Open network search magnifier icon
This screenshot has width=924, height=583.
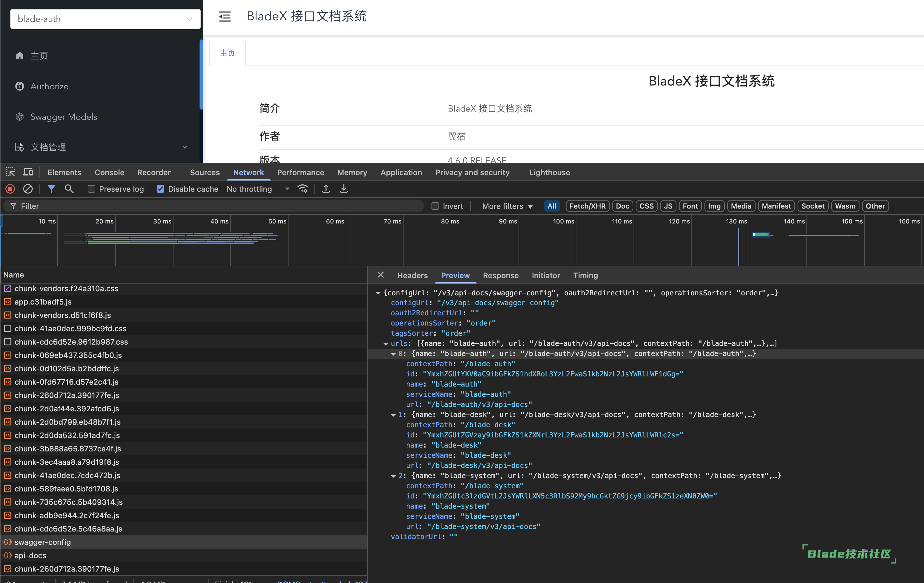point(69,189)
